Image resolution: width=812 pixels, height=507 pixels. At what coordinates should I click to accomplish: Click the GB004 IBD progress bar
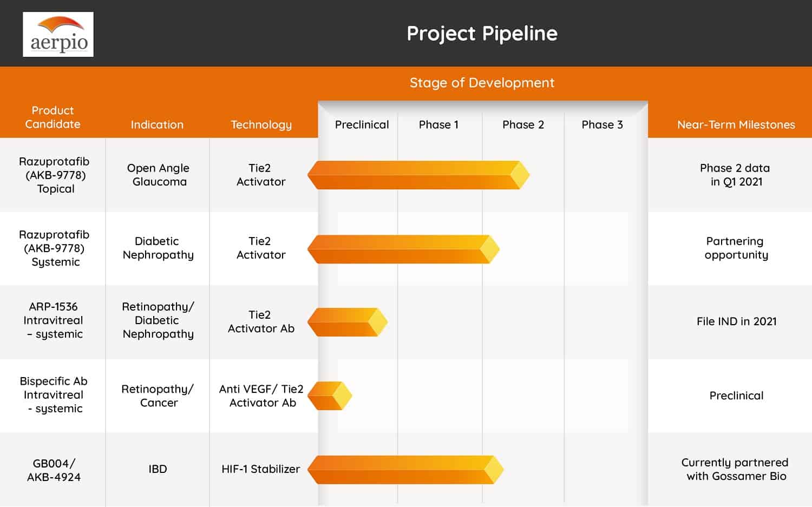(404, 469)
